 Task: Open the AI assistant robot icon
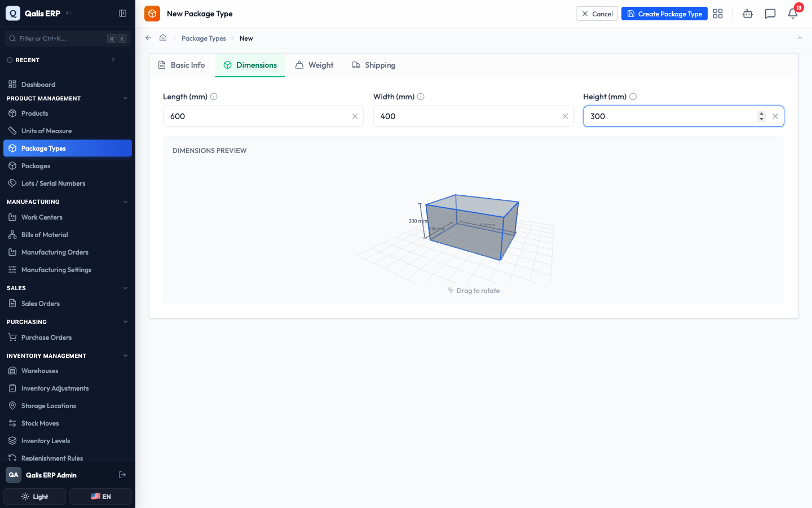pyautogui.click(x=748, y=14)
